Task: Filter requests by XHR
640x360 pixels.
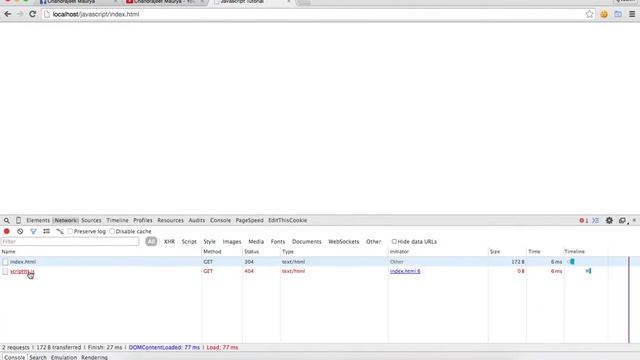Action: point(169,242)
